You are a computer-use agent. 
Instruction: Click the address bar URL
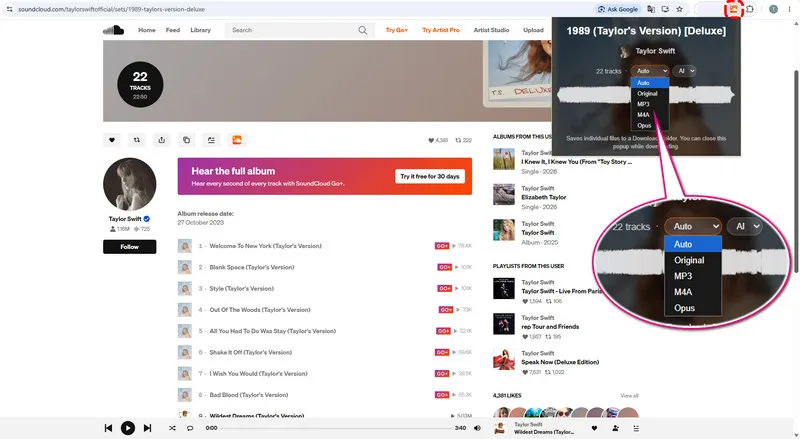(x=111, y=9)
